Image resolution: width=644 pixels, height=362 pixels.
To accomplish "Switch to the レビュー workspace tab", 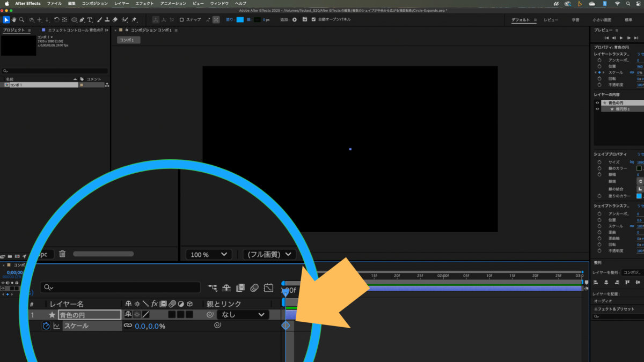I will tap(551, 20).
